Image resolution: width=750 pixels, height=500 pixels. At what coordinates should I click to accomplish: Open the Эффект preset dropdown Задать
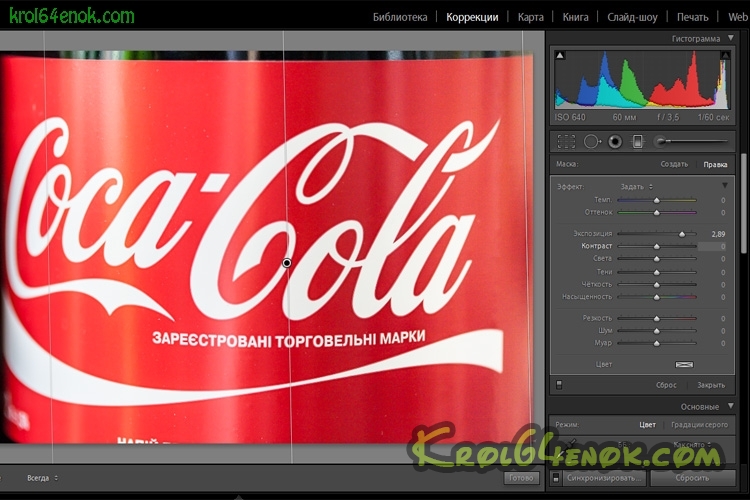636,186
